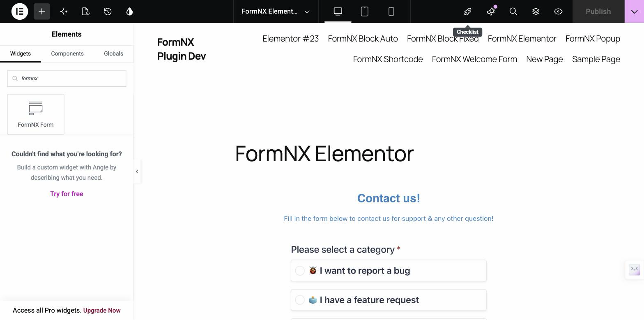Switch to the Globals tab

click(x=113, y=54)
